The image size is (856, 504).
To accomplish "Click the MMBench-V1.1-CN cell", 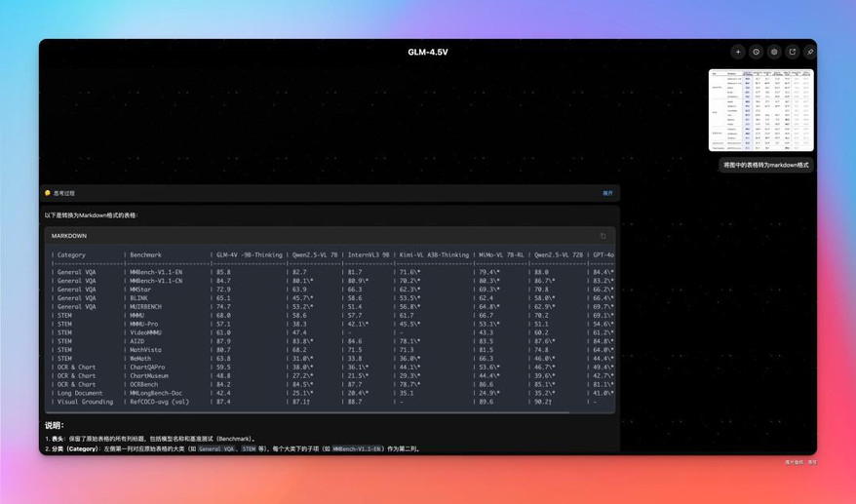I will click(x=156, y=281).
